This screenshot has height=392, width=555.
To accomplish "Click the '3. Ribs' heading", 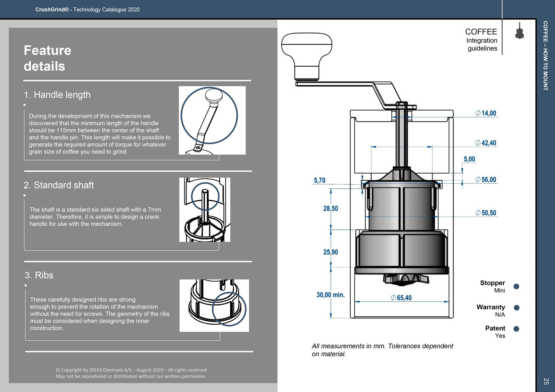I will click(x=39, y=275).
